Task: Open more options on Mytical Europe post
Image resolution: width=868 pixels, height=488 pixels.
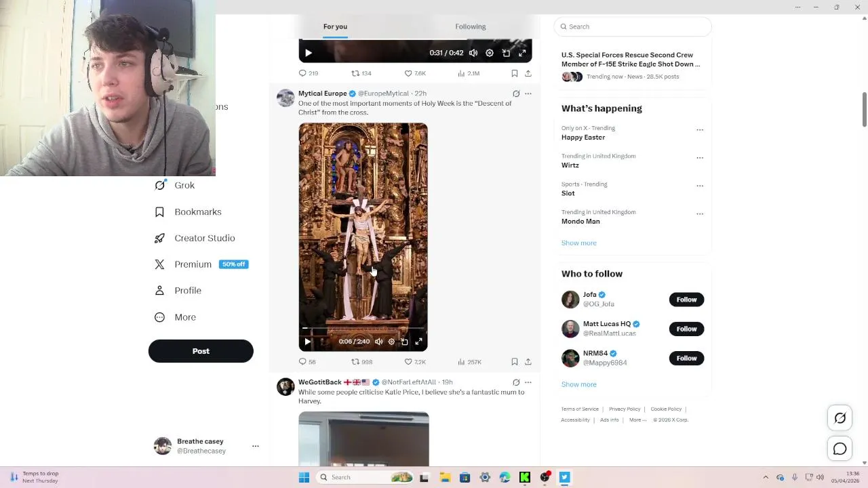Action: [x=528, y=94]
